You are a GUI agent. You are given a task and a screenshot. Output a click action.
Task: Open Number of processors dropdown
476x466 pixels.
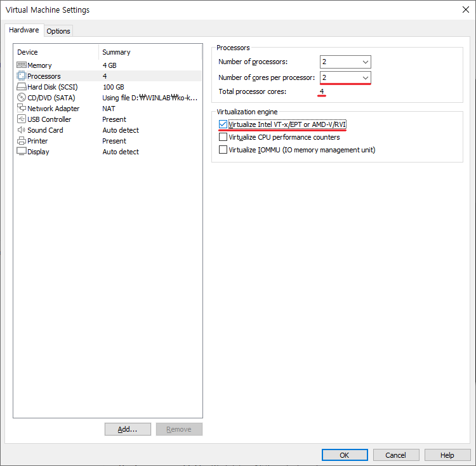click(x=345, y=62)
